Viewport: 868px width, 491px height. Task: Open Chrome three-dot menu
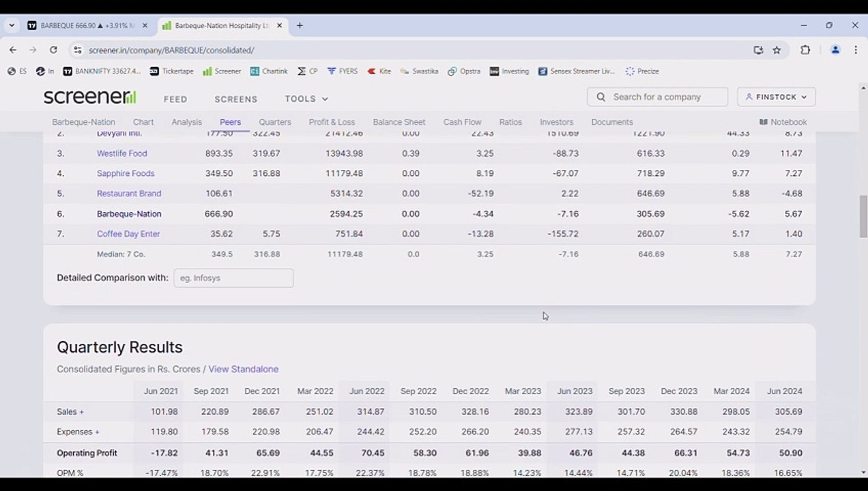[x=856, y=50]
